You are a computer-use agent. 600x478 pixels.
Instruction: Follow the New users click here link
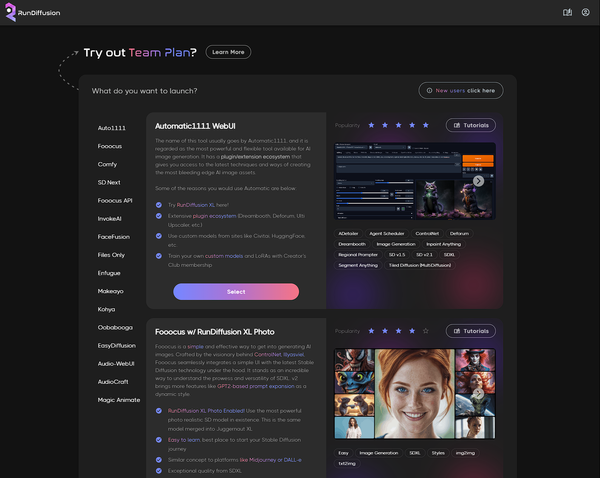(465, 90)
